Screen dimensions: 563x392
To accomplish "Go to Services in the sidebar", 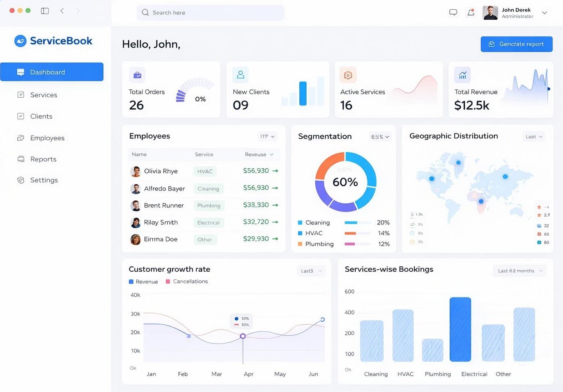I will point(44,95).
